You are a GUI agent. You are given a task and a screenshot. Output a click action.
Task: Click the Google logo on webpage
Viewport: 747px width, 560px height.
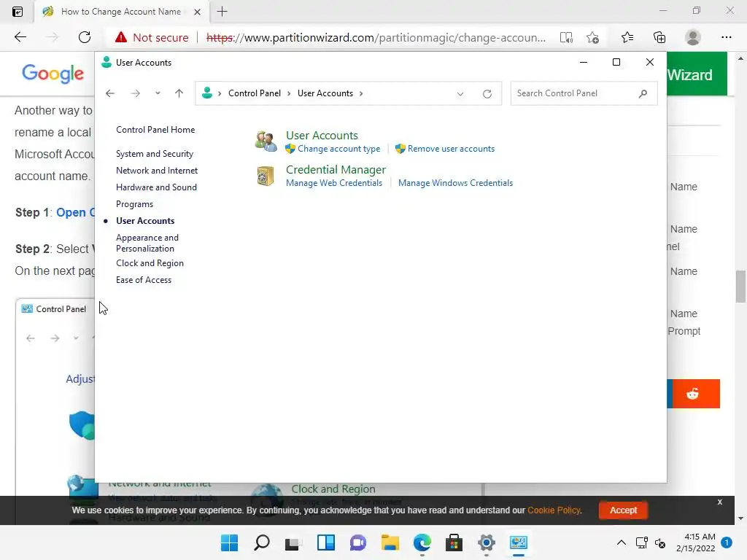tap(53, 74)
